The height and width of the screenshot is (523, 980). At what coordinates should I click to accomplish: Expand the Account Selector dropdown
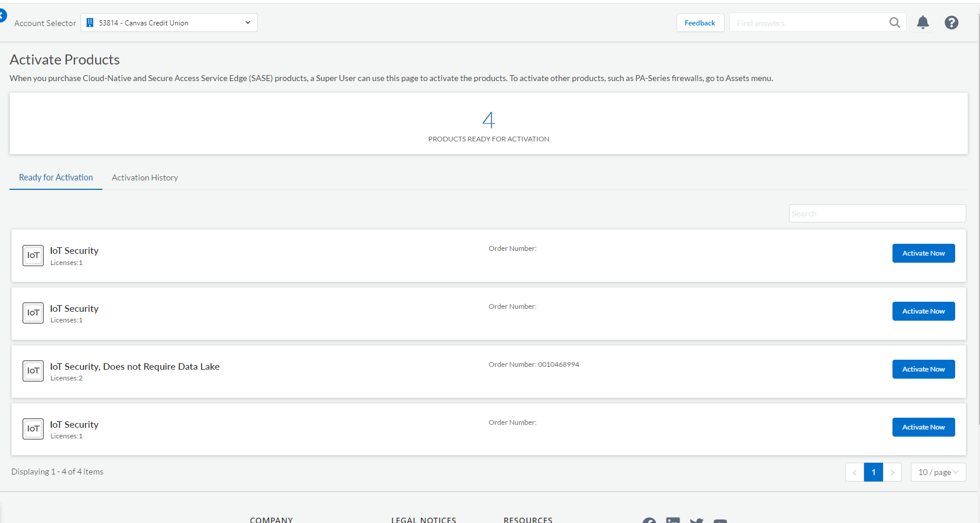[x=247, y=22]
